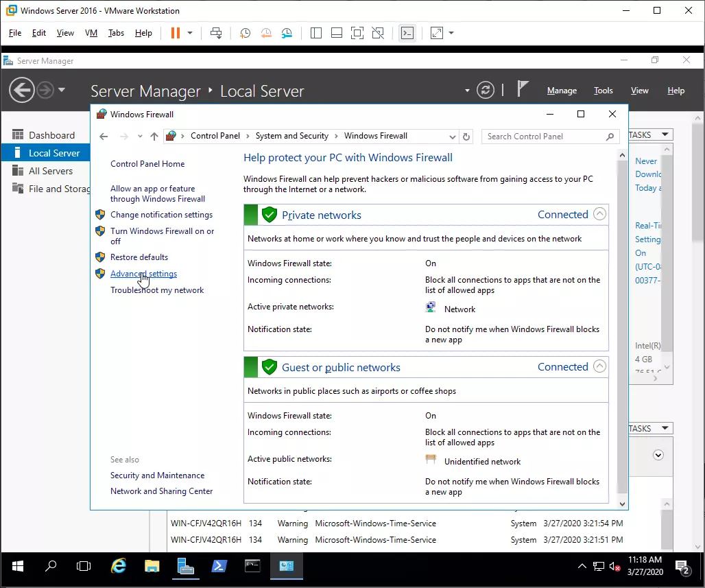
Task: Open VMware console view button
Action: 407,33
